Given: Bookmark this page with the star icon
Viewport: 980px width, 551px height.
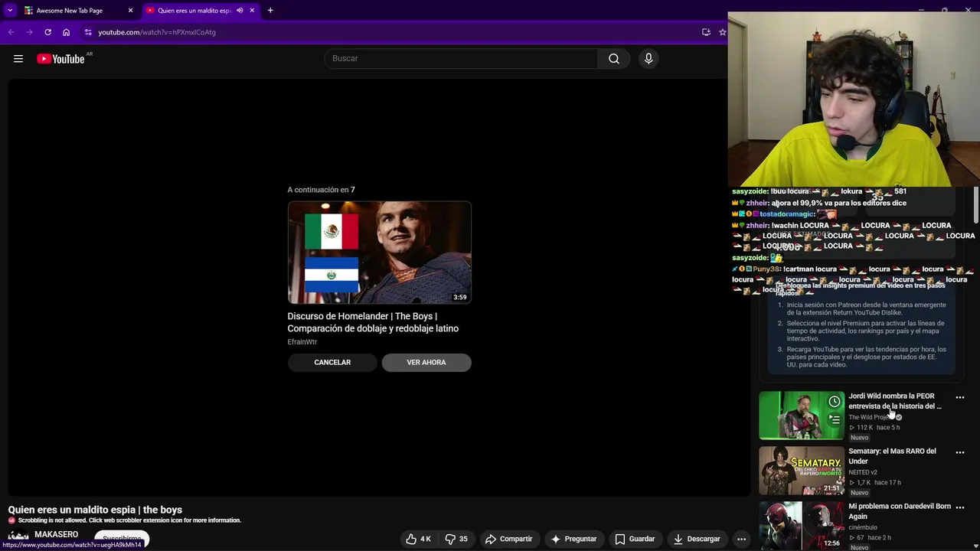Looking at the screenshot, I should 722,32.
